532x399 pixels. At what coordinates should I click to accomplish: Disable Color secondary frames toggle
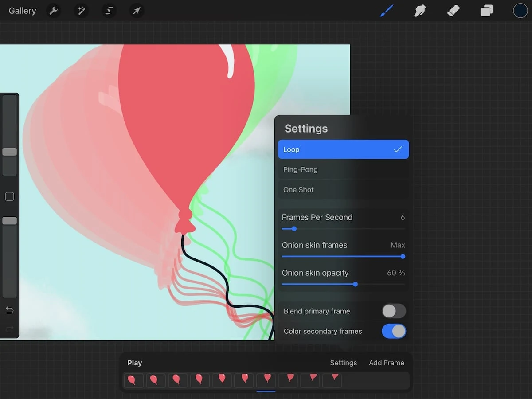click(394, 331)
